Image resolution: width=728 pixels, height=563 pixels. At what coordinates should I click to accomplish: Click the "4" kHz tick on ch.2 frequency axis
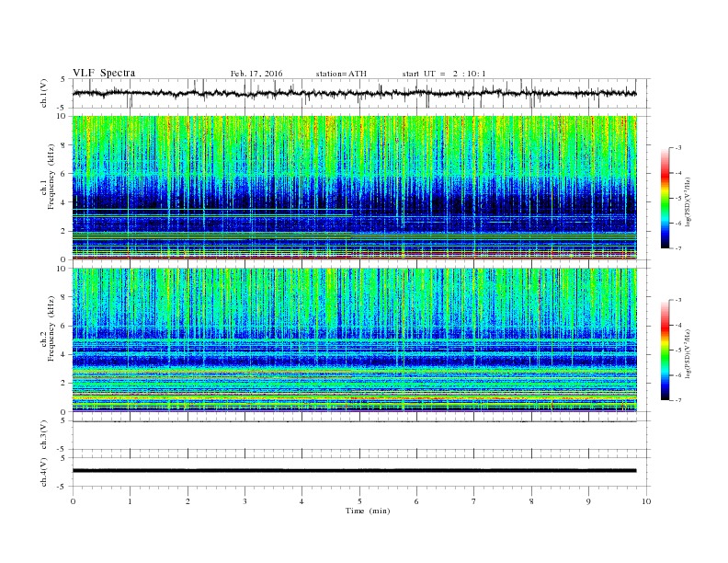[x=63, y=354]
